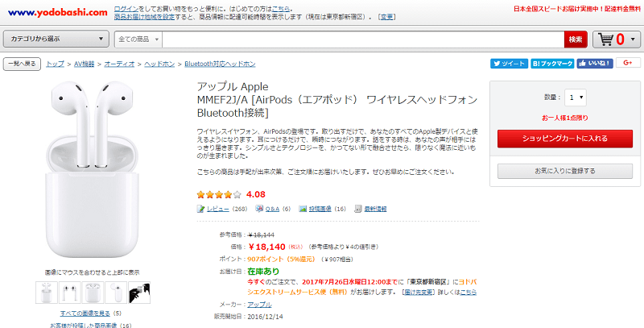644x328 pixels.
Task: Open the Q&A link
Action: pyautogui.click(x=272, y=209)
